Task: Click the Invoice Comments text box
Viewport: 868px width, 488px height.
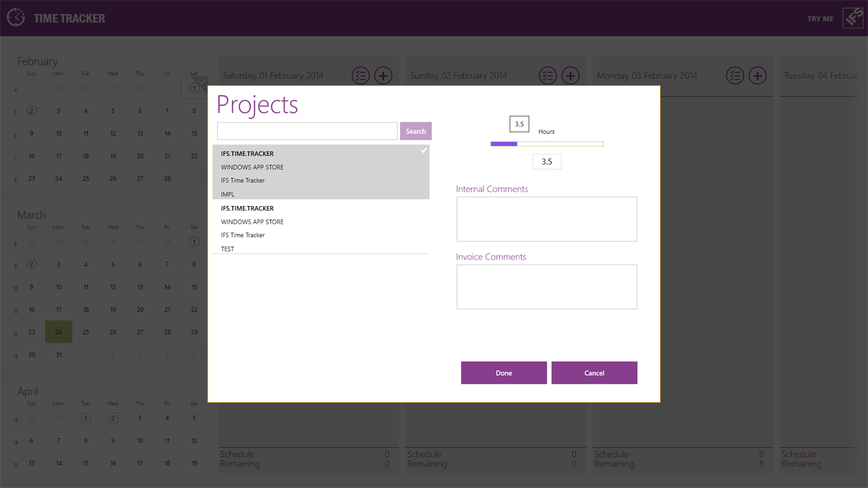Action: (547, 287)
